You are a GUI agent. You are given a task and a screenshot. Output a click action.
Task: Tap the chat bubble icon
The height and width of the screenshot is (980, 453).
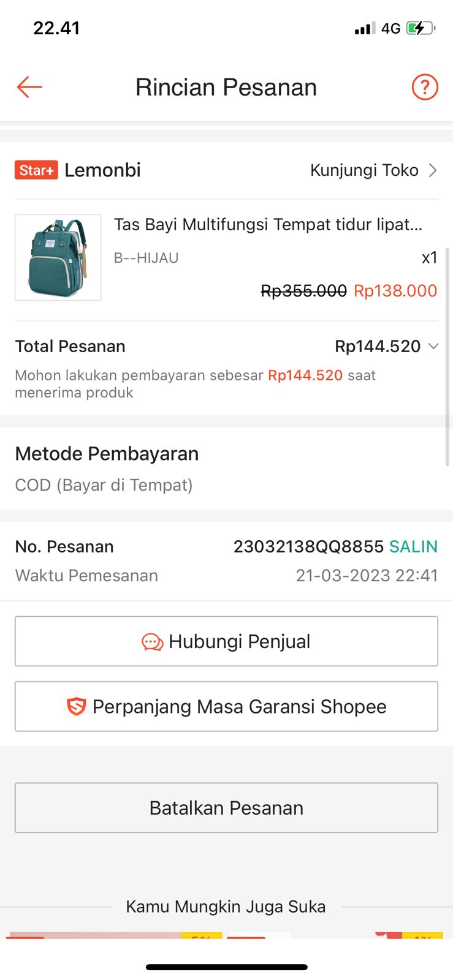[x=152, y=642]
